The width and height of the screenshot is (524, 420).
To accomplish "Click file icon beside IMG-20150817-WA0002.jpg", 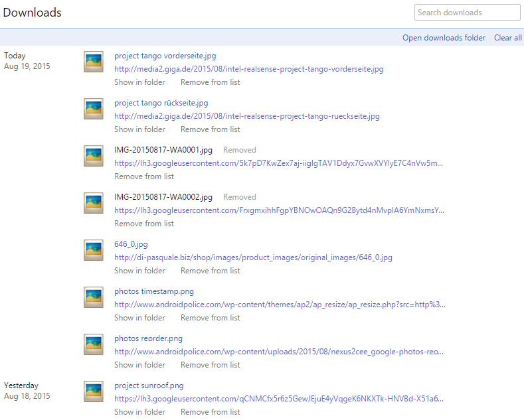I will [94, 203].
